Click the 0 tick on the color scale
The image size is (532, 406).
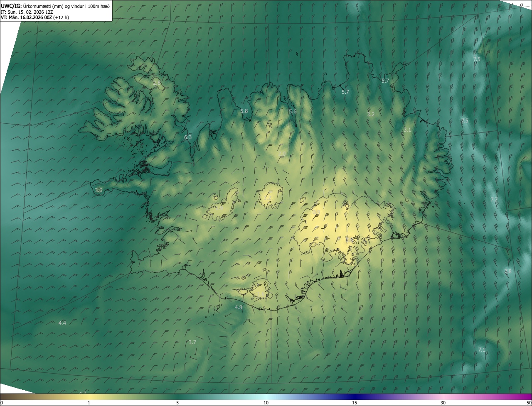pyautogui.click(x=2, y=403)
